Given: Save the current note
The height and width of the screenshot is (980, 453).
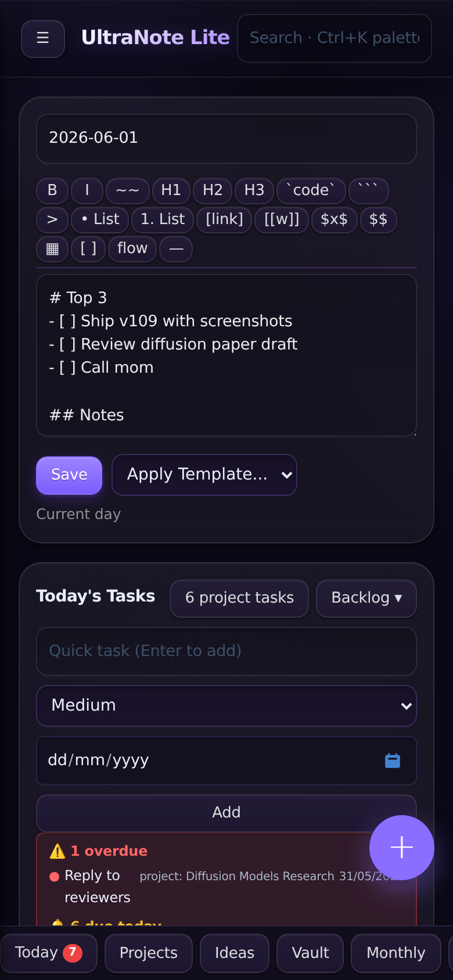Looking at the screenshot, I should (x=69, y=475).
